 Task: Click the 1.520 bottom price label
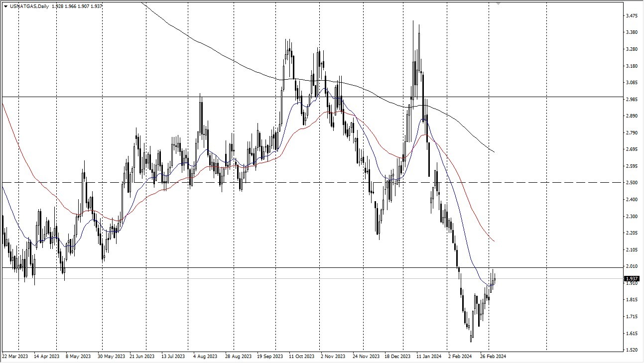point(632,349)
